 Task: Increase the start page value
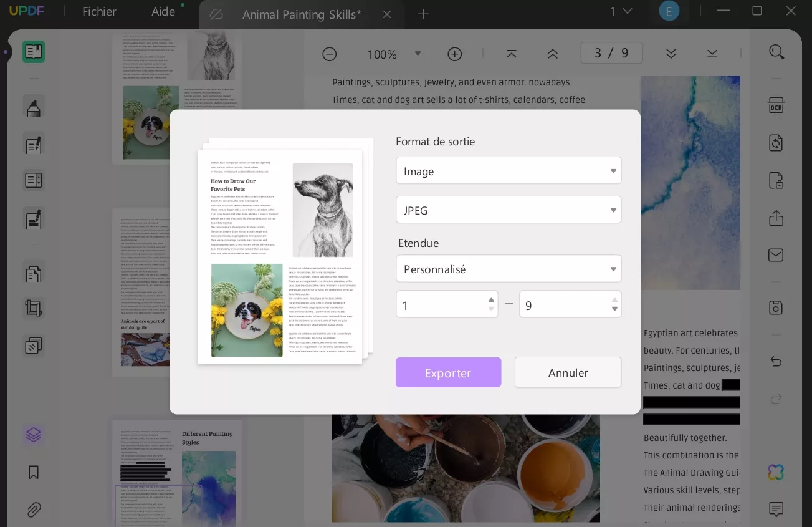491,300
